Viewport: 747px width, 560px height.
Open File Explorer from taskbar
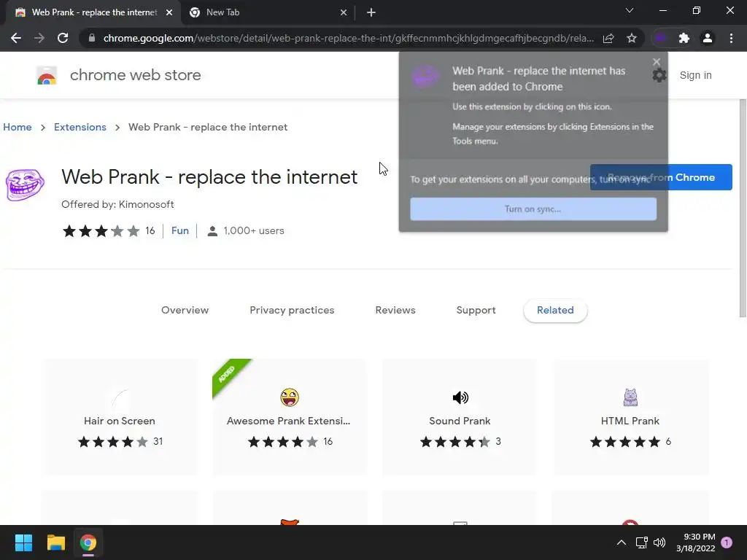(x=55, y=542)
